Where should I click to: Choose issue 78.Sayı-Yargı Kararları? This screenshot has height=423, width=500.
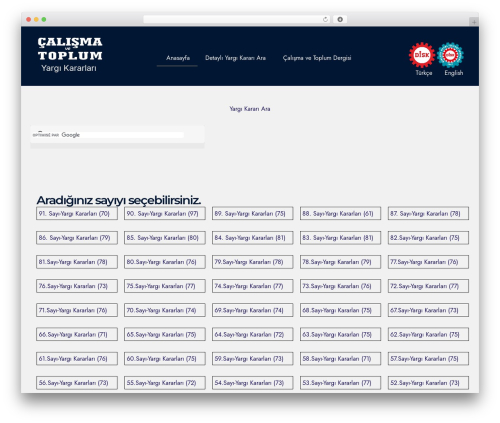(x=340, y=262)
